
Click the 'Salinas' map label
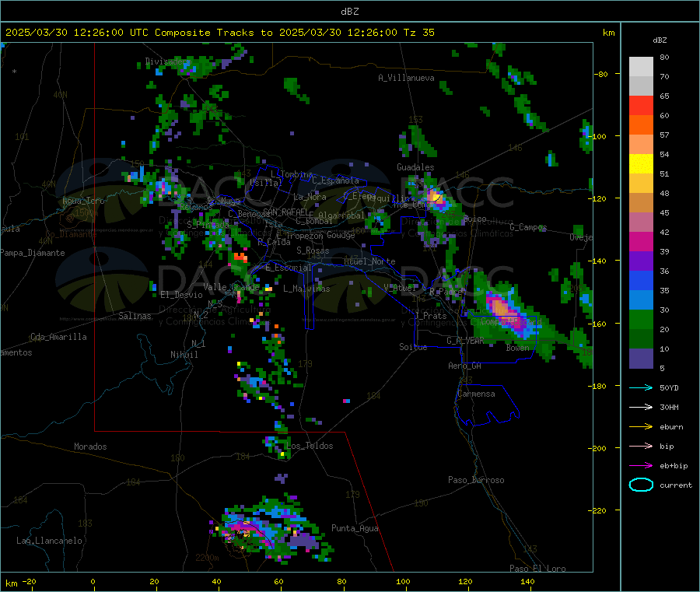coord(135,316)
